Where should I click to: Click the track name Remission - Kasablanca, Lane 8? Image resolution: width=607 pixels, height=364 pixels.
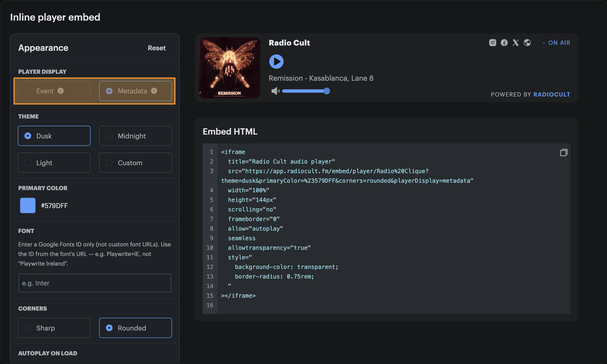321,78
